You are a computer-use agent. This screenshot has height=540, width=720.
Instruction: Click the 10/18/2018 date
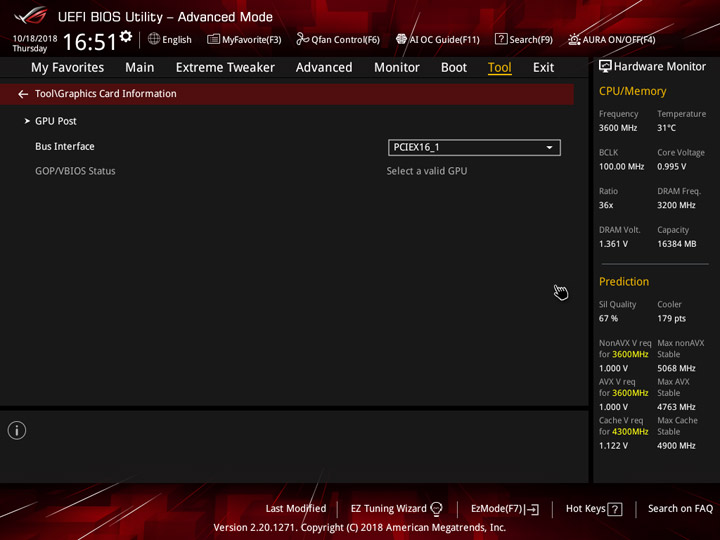click(35, 38)
